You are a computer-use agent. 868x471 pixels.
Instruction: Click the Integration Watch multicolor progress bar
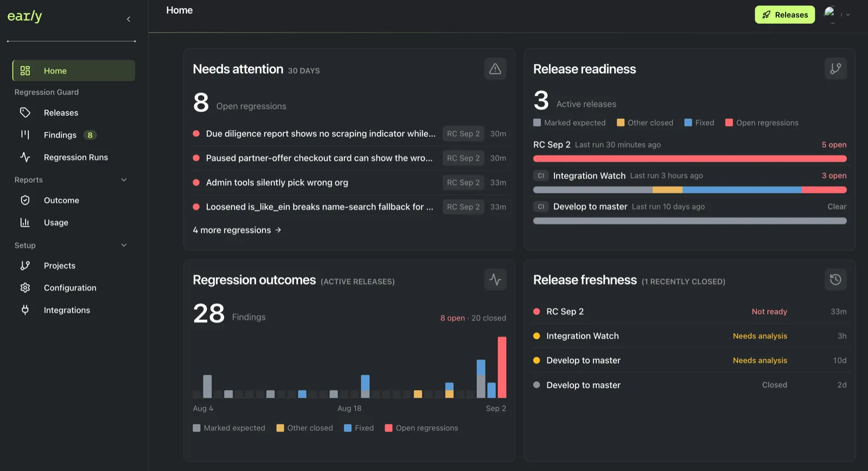pos(690,190)
